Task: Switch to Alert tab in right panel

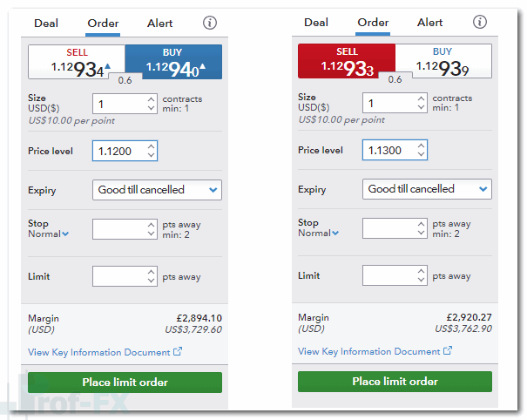Action: pos(429,23)
